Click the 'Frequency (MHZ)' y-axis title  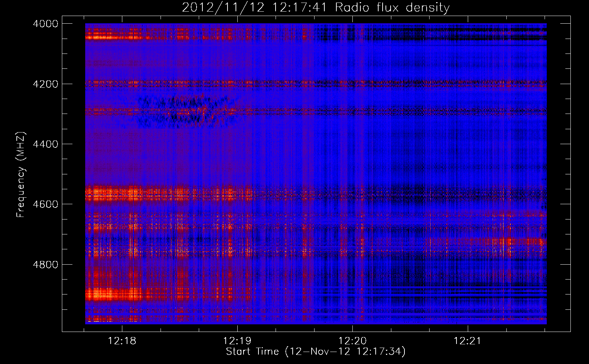pyautogui.click(x=21, y=175)
